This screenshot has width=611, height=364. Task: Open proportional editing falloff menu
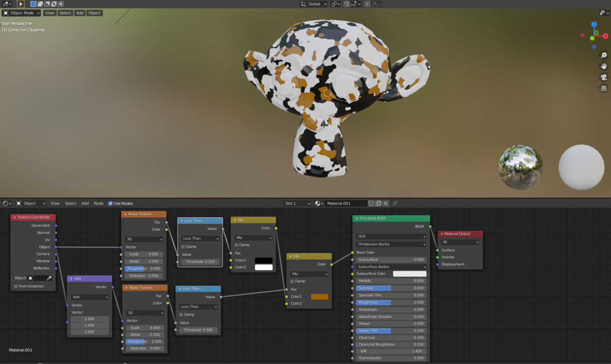pyautogui.click(x=376, y=4)
